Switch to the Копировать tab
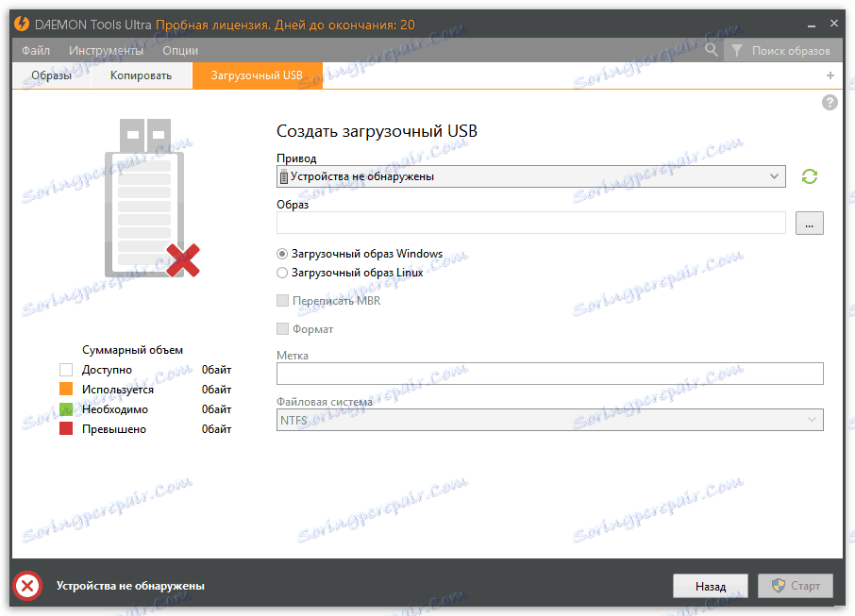Screen dimensions: 855x616 click(141, 75)
